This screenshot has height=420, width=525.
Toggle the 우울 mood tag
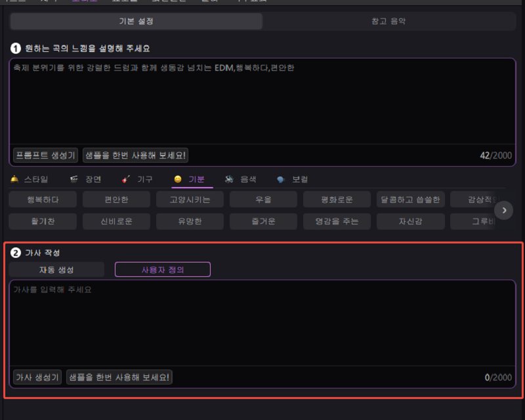click(263, 199)
